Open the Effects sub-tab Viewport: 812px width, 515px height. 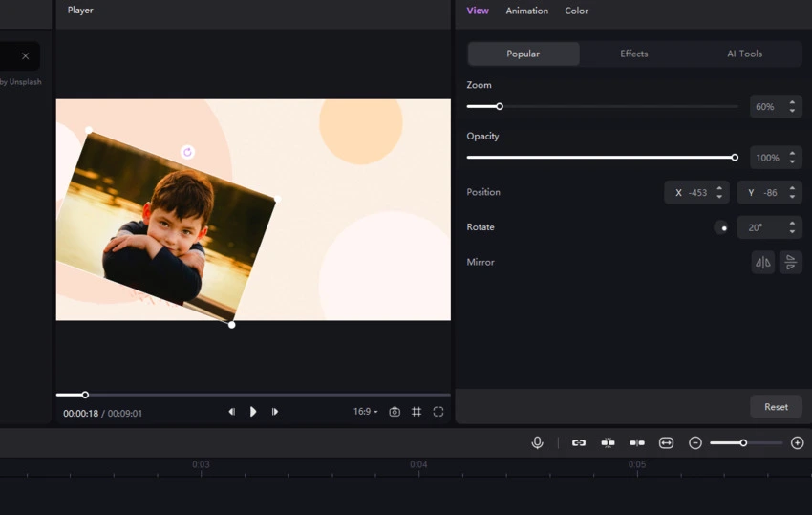pyautogui.click(x=633, y=54)
